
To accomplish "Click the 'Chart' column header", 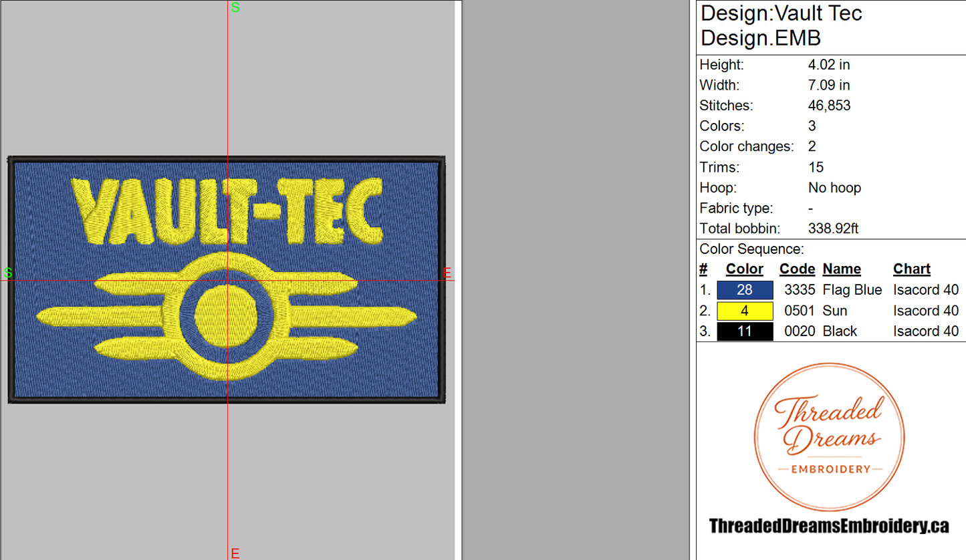I will tap(912, 269).
